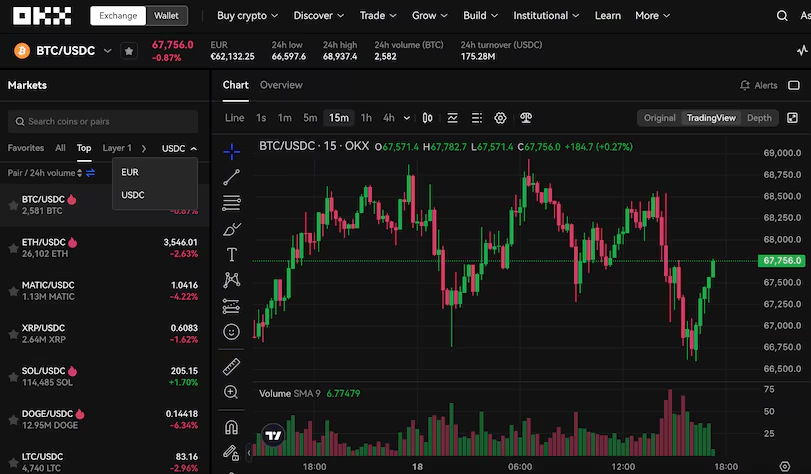This screenshot has height=474, width=811.
Task: Toggle the chart panel layout icon
Action: click(793, 85)
